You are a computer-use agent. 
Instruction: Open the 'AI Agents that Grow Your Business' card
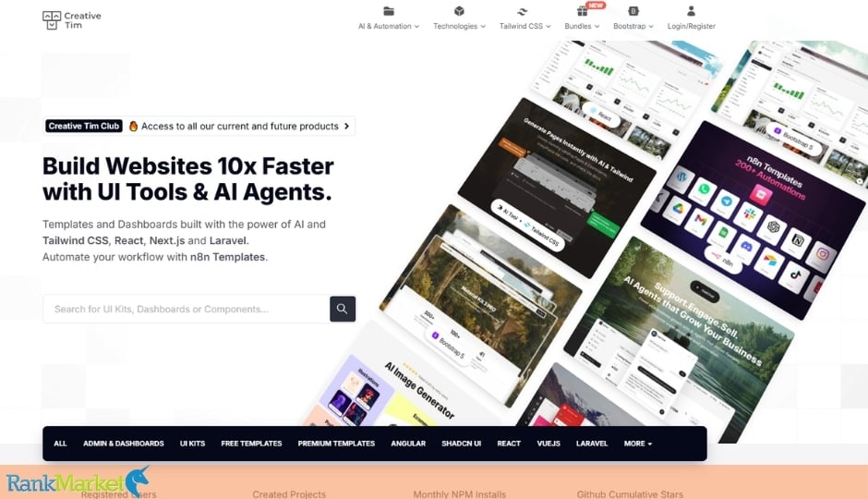click(680, 338)
